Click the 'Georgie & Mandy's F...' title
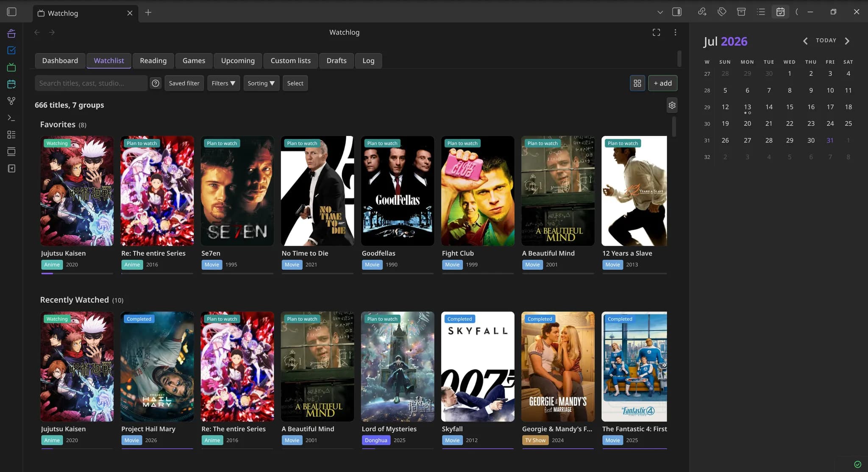This screenshot has width=868, height=472. click(557, 429)
